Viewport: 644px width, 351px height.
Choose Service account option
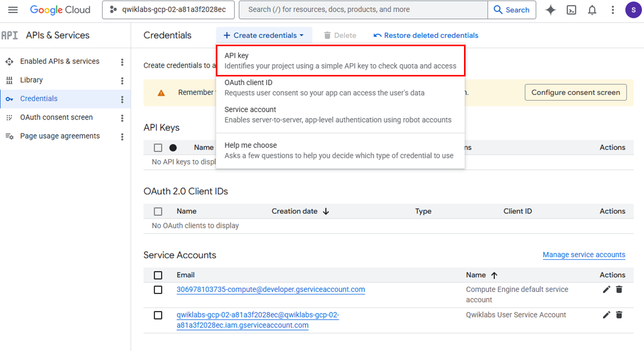click(x=340, y=114)
